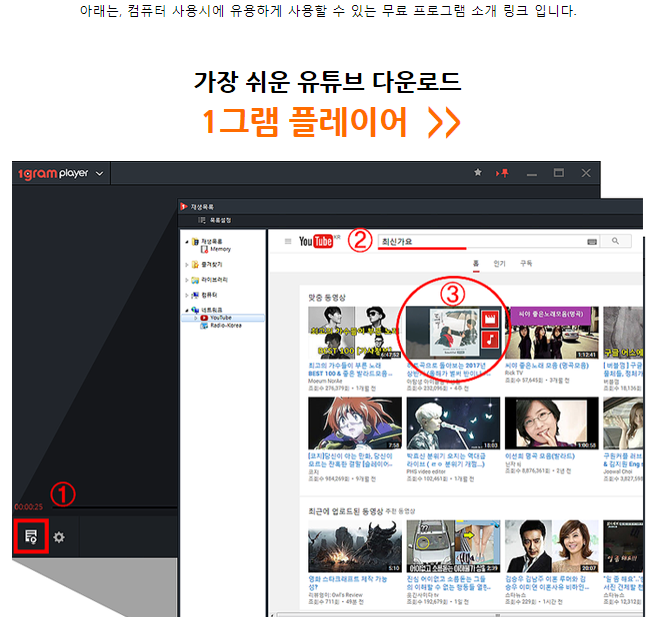Viewport: 671px width, 635px height.
Task: Open the YouTube hamburger menu
Action: [x=288, y=241]
